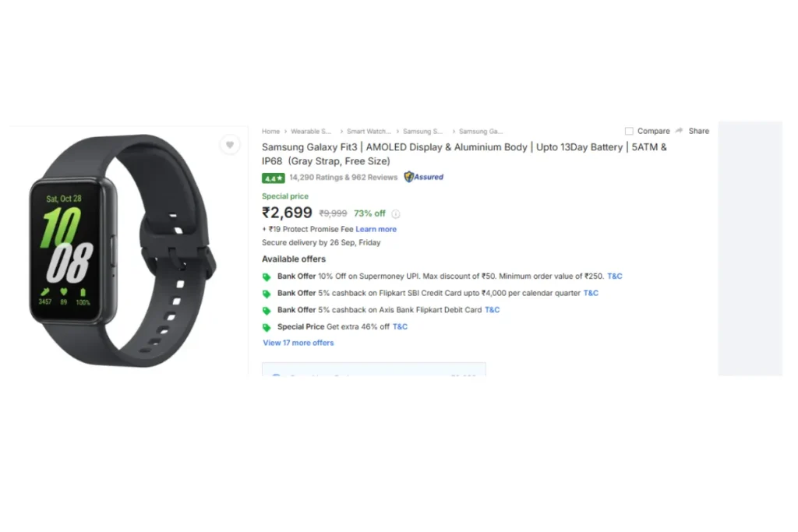Open Learn more about Protect Promise Fee
Image resolution: width=798 pixels, height=532 pixels.
click(x=376, y=229)
